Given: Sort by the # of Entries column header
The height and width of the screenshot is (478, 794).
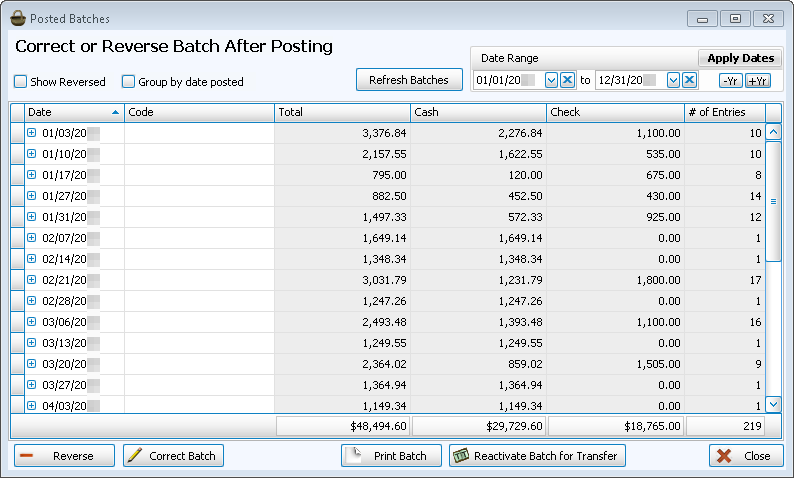Looking at the screenshot, I should (724, 112).
